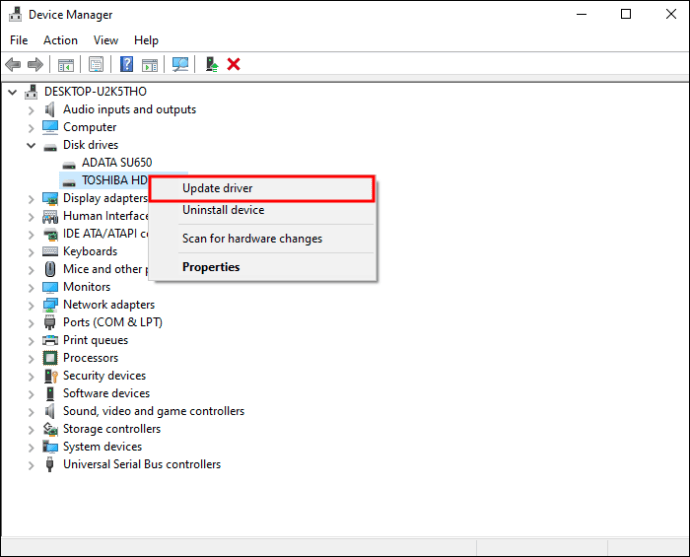The height and width of the screenshot is (557, 690).
Task: Click the Ports (COM & LPT) icon
Action: pyautogui.click(x=50, y=322)
